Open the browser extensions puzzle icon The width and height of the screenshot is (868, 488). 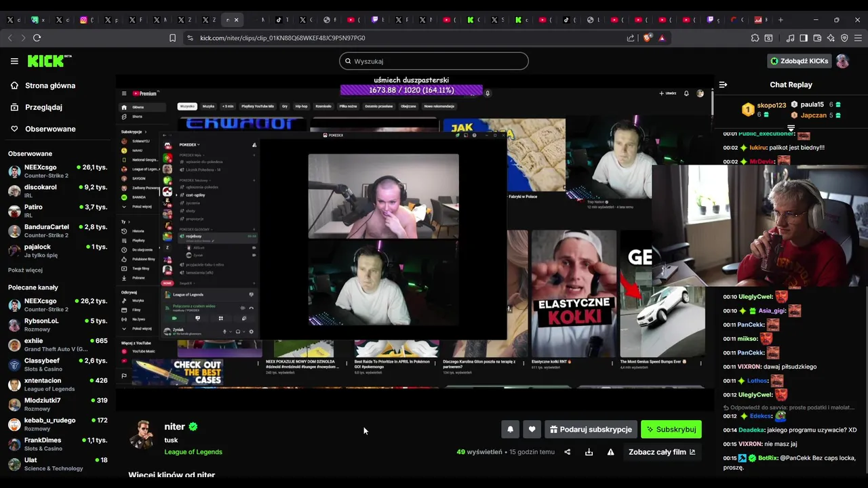pos(755,38)
